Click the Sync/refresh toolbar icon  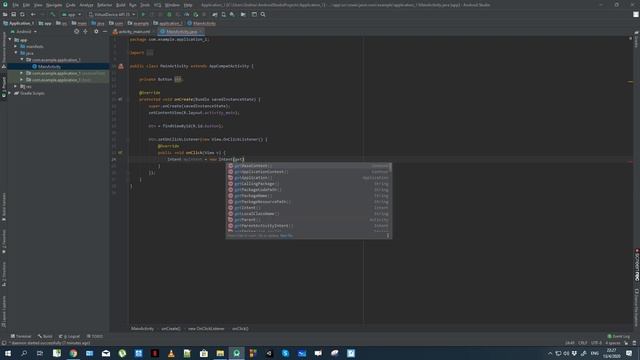tap(22, 14)
